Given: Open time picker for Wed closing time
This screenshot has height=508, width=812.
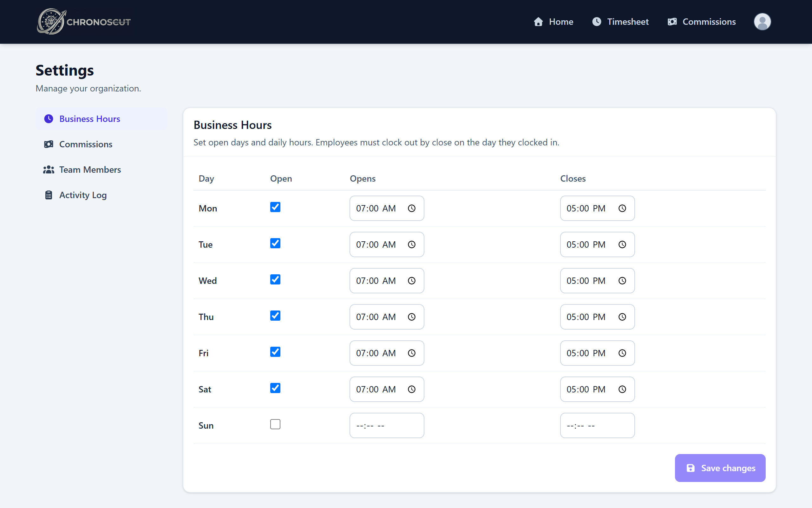Looking at the screenshot, I should (x=622, y=281).
